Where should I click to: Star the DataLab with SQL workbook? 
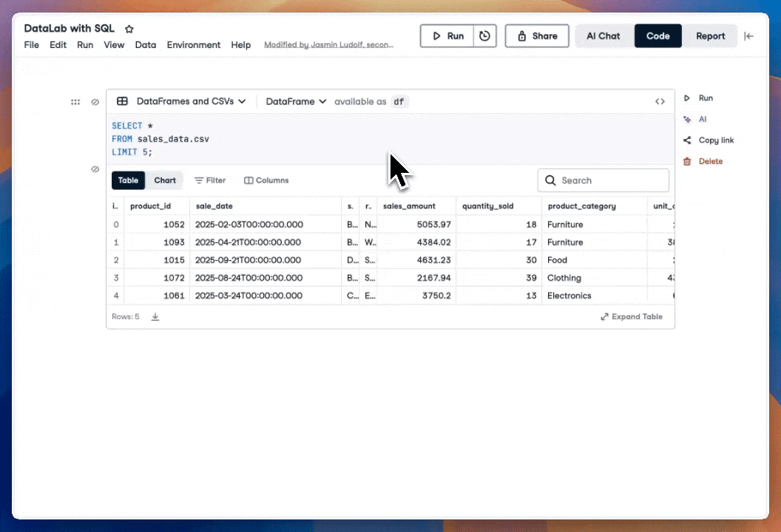129,29
